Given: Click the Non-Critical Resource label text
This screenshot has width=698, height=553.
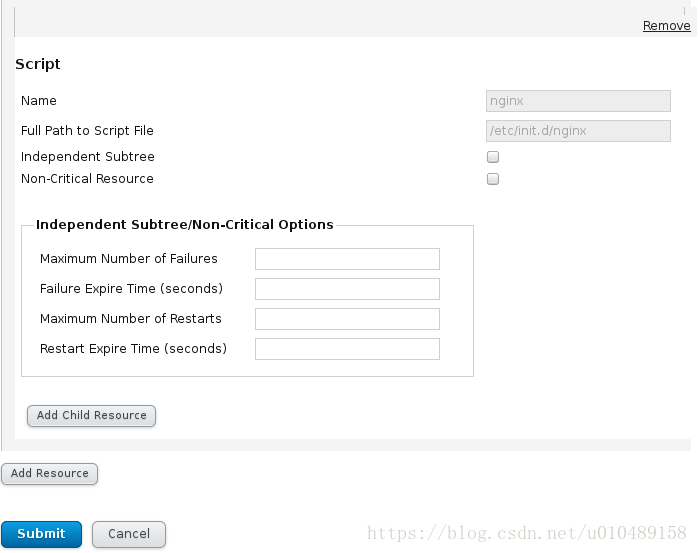Looking at the screenshot, I should pos(87,179).
